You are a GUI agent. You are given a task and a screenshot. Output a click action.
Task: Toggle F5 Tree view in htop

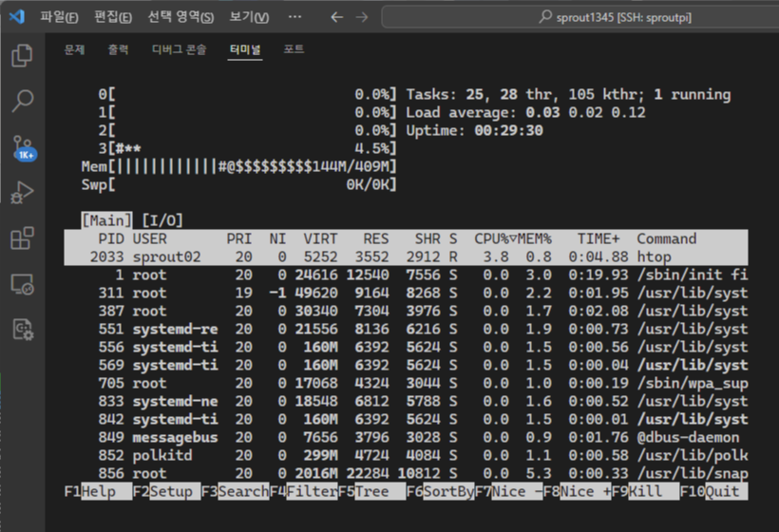[x=372, y=492]
